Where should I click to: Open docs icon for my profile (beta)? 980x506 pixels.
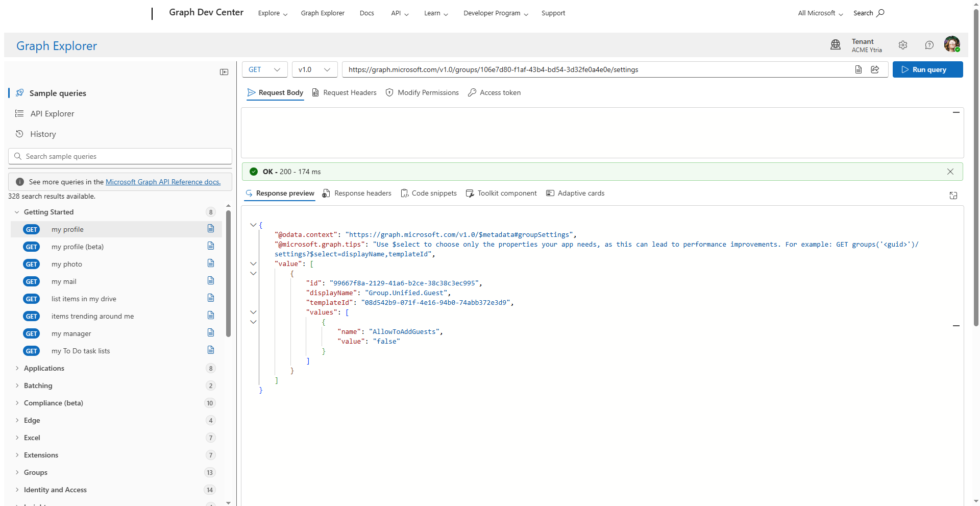point(211,246)
